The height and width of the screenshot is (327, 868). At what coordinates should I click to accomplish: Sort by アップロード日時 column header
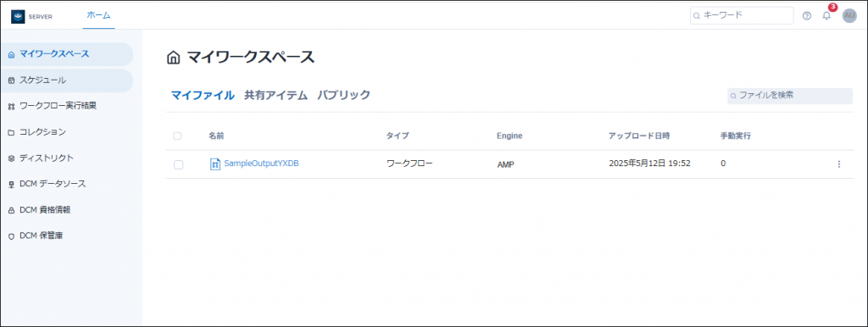pyautogui.click(x=639, y=136)
